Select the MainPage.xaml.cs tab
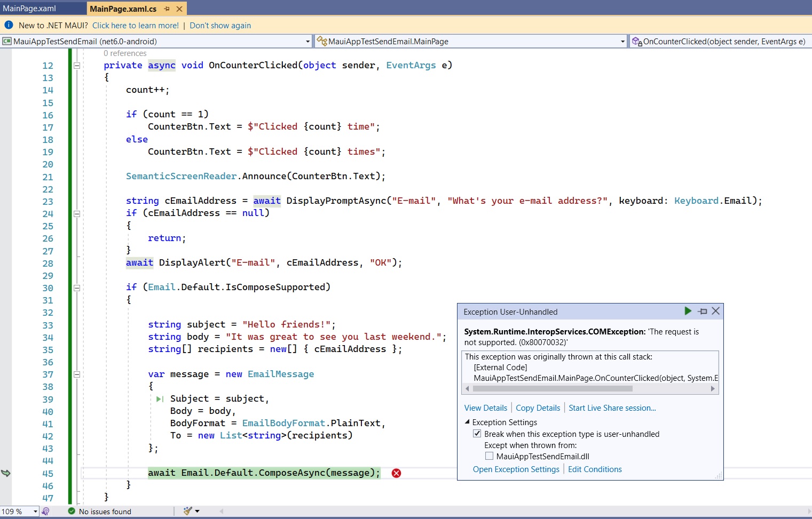Screen dimensions: 812x519 click(x=123, y=9)
